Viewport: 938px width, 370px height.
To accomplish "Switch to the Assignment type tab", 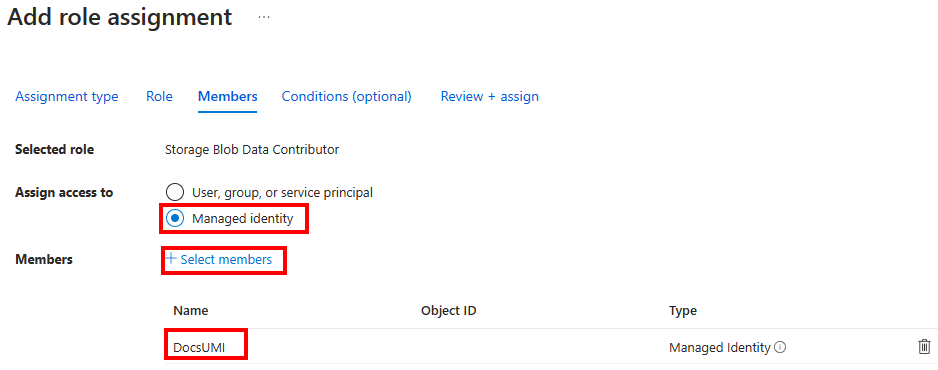I will (66, 96).
